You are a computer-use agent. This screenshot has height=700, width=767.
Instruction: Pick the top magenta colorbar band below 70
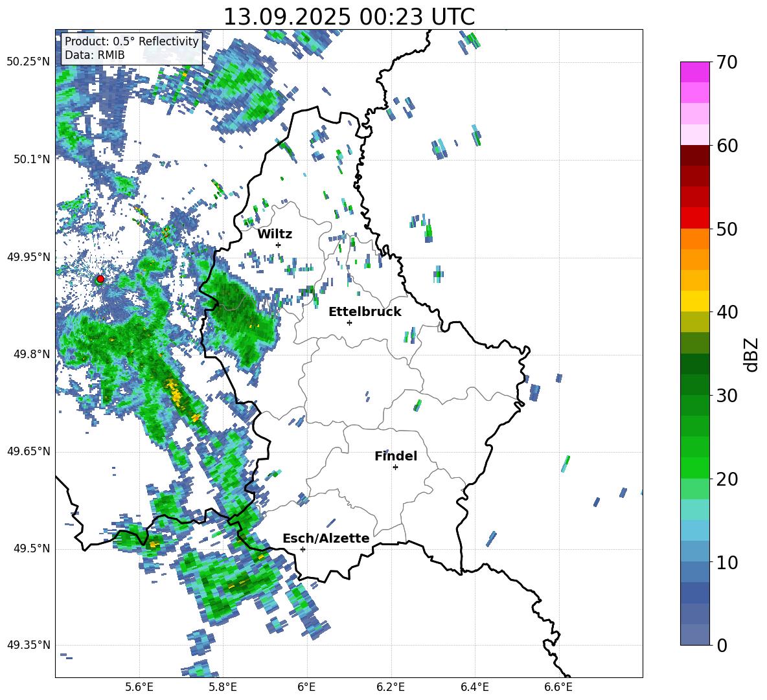click(694, 72)
